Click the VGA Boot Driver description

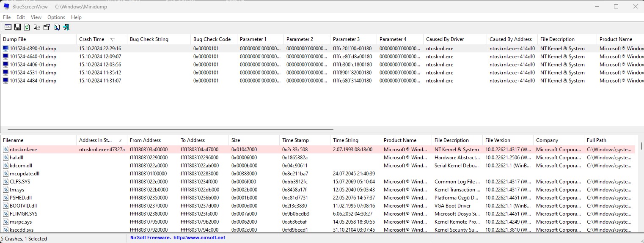453,206
